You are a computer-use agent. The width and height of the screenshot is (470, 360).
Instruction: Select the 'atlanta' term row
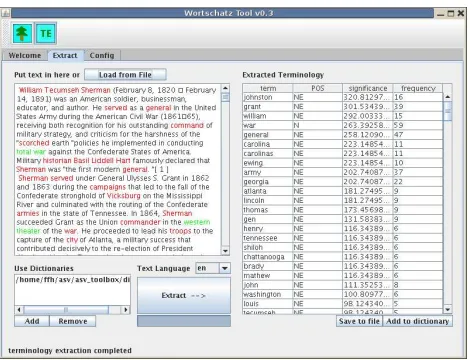343,191
